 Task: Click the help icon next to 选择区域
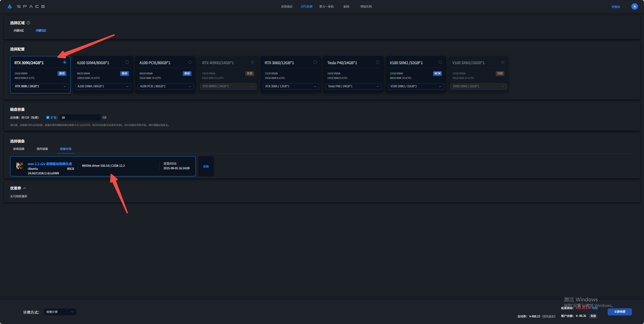point(28,23)
